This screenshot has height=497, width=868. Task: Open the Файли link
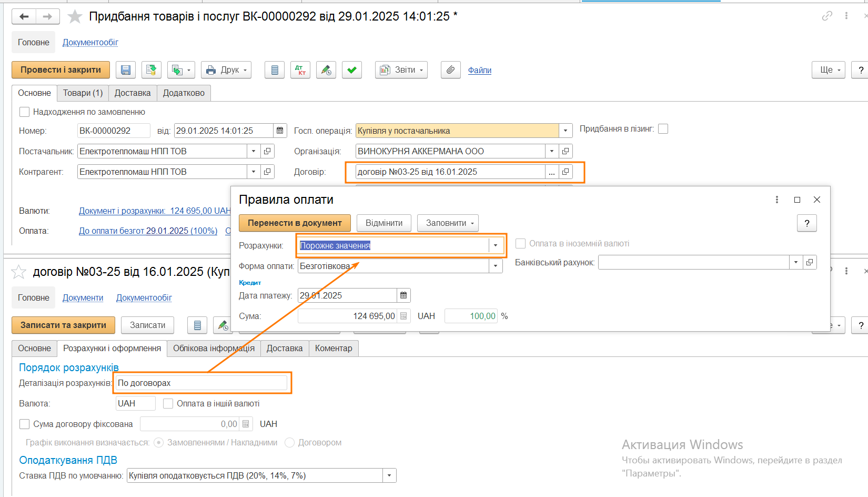(x=480, y=70)
